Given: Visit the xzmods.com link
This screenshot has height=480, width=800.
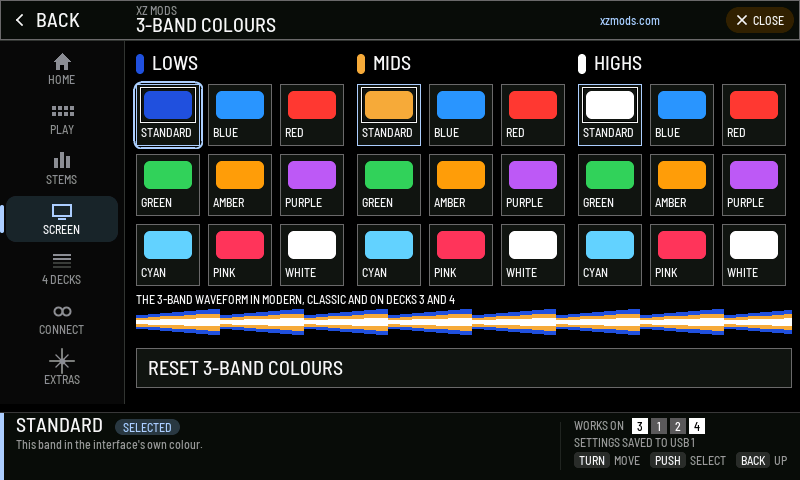Looking at the screenshot, I should click(x=630, y=21).
